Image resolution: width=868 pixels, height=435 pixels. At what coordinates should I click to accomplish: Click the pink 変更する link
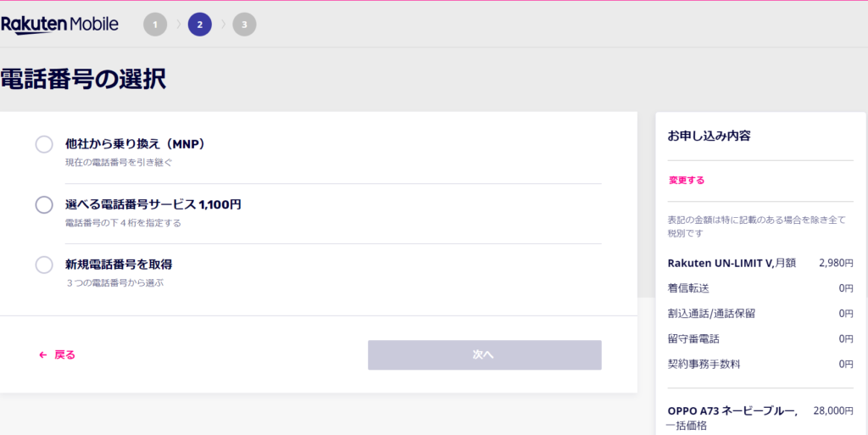687,181
